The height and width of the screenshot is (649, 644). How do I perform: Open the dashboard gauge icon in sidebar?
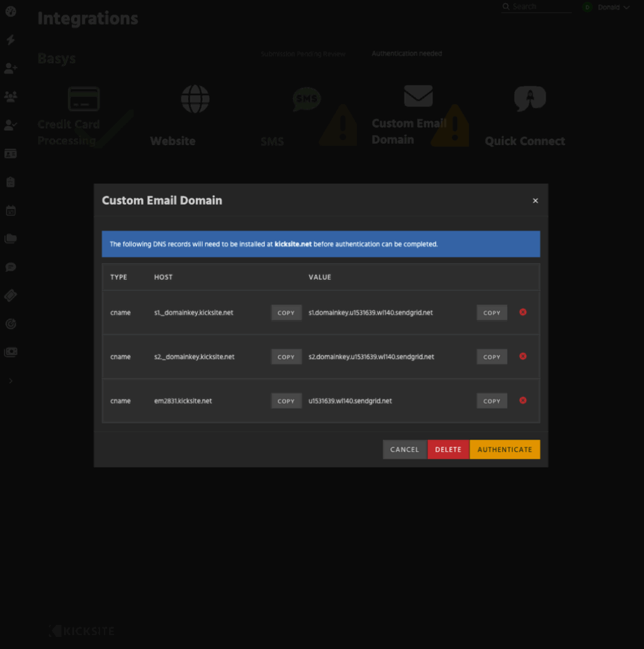[x=11, y=11]
